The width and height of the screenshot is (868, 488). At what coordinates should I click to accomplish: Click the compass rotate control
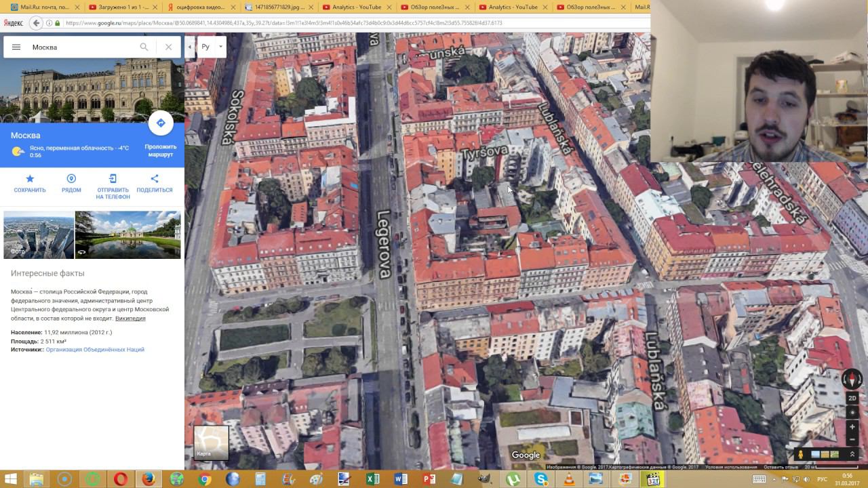click(852, 379)
